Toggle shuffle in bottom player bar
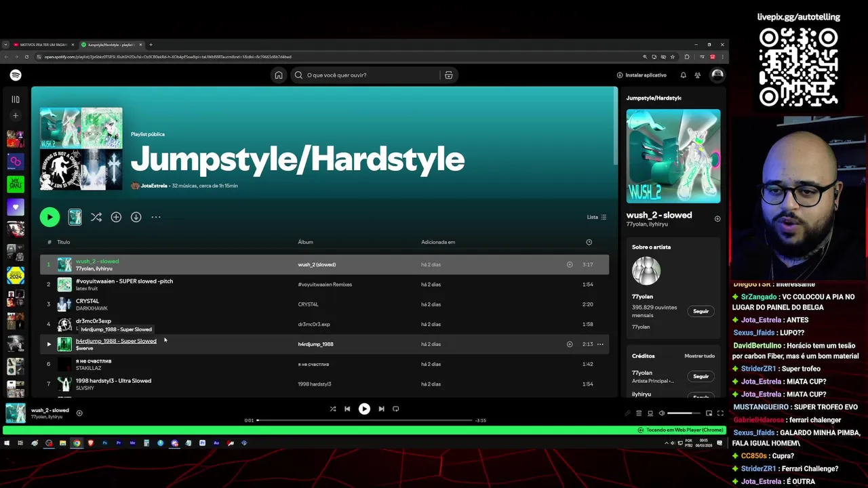Image resolution: width=868 pixels, height=488 pixels. click(x=332, y=409)
